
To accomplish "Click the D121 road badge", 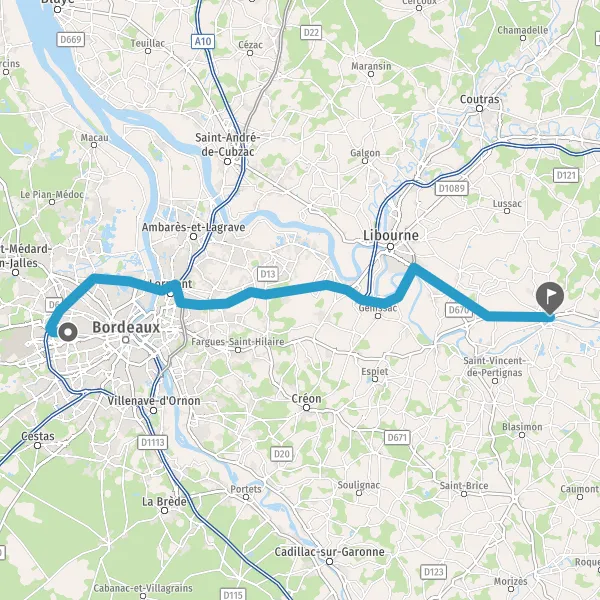I will (x=566, y=175).
